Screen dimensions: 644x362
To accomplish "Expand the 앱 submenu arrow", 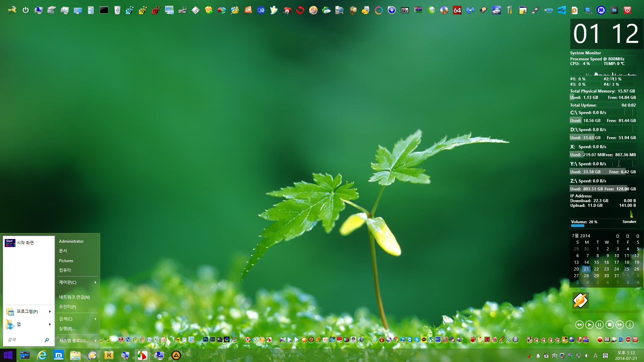I will click(50, 324).
